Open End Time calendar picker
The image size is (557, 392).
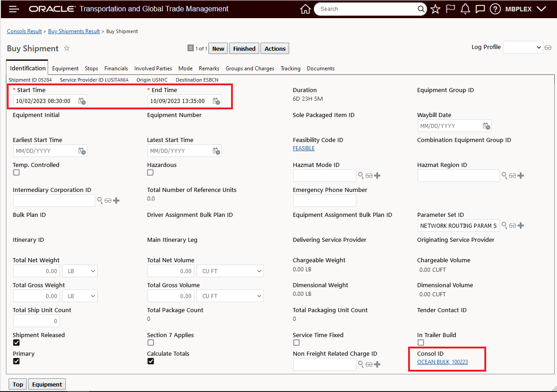[217, 101]
